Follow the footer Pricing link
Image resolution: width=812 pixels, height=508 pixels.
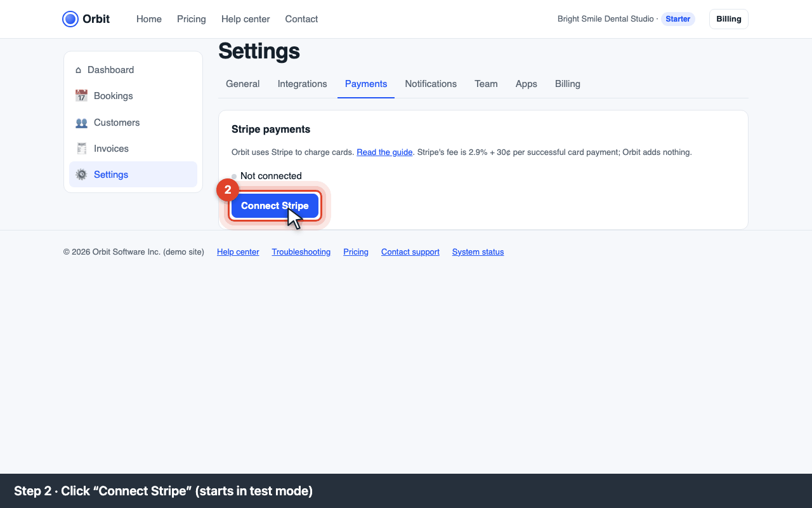[x=356, y=252]
